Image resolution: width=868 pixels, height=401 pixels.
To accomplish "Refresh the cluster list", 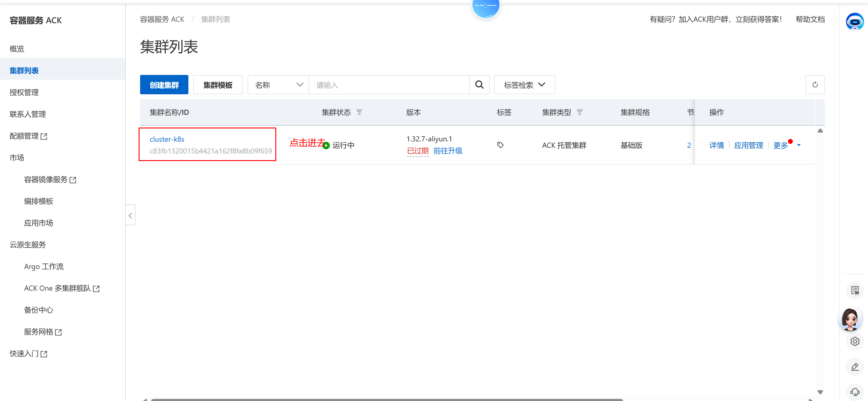I will pyautogui.click(x=815, y=85).
